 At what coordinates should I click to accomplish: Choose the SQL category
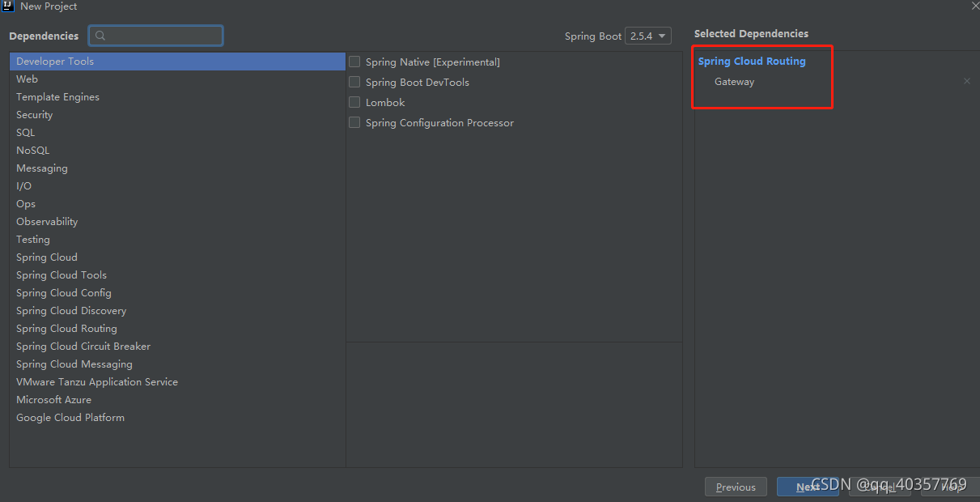pyautogui.click(x=177, y=133)
